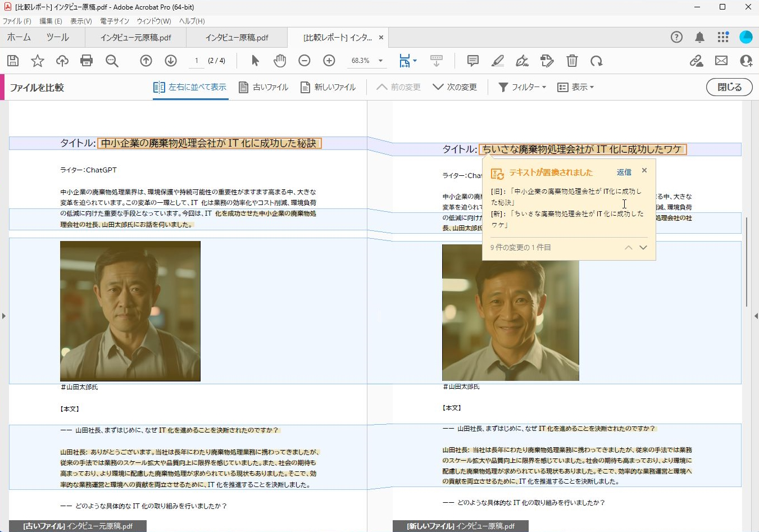Screen dimensions: 759x532
Task: Close the compare view with 閉じる button
Action: (729, 87)
